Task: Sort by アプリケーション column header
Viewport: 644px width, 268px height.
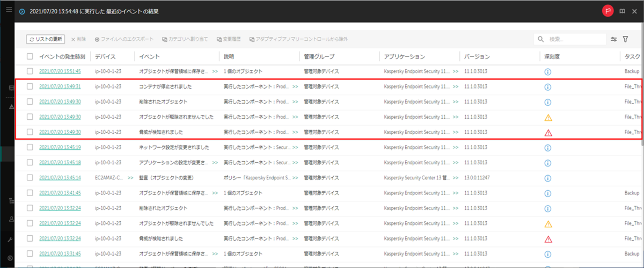Action: point(405,56)
